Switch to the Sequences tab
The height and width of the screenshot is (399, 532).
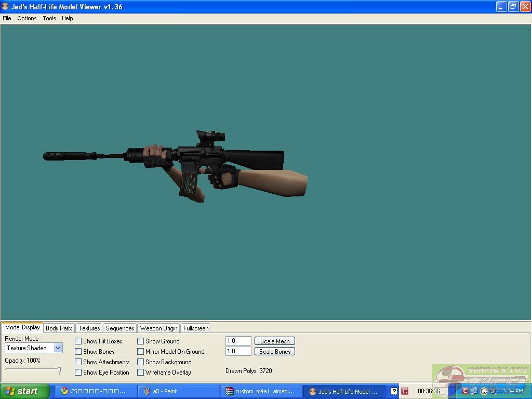pyautogui.click(x=120, y=328)
